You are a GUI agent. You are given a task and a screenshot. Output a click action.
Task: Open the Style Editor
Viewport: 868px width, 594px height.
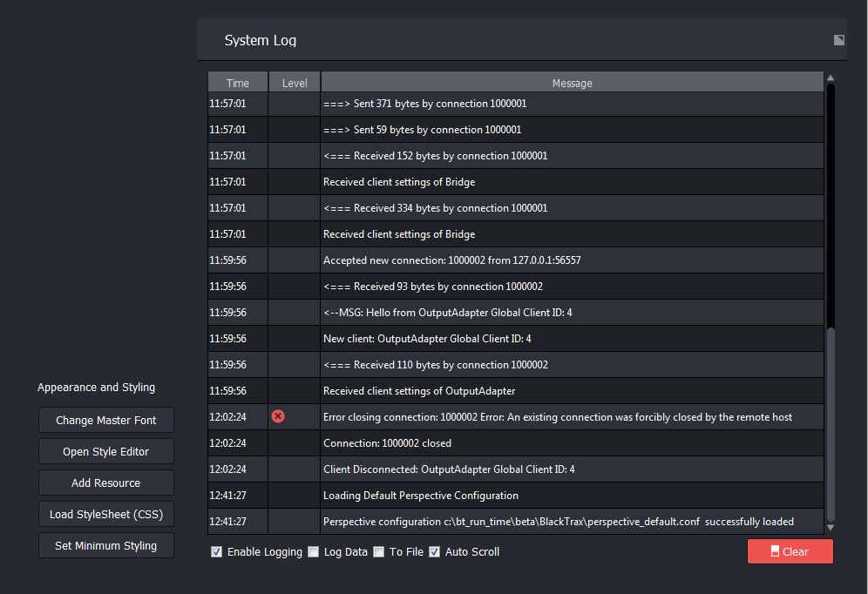(x=106, y=451)
